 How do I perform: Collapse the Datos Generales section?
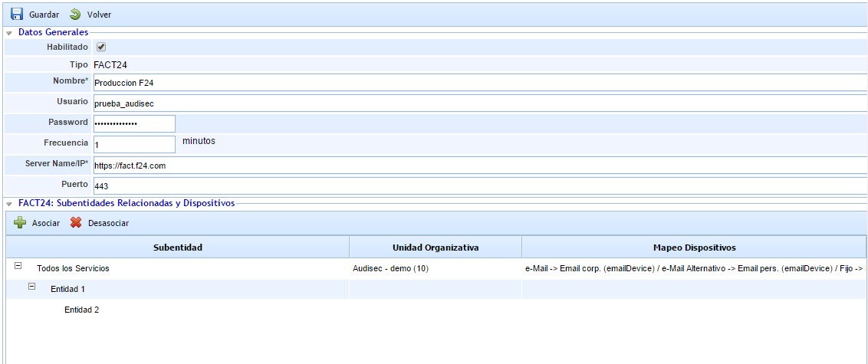point(9,33)
